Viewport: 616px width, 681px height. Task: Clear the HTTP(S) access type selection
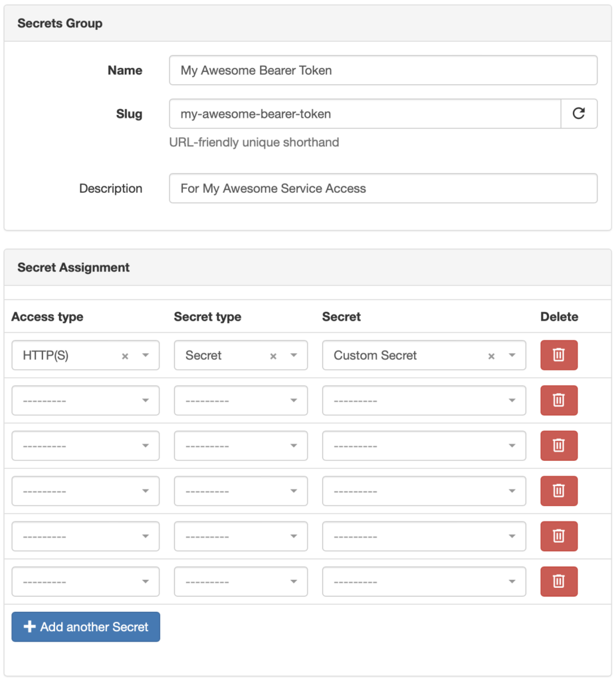click(125, 356)
